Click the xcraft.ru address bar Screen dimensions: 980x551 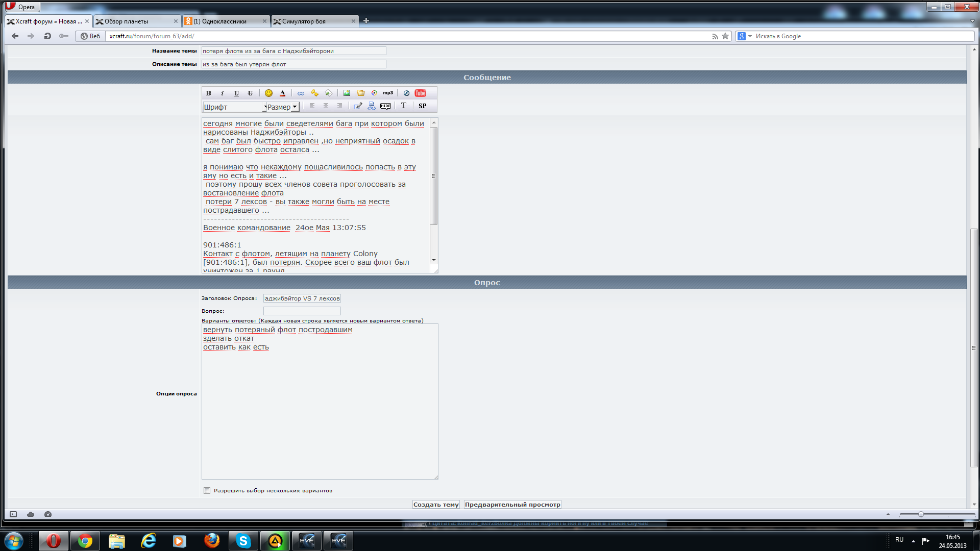(x=408, y=36)
